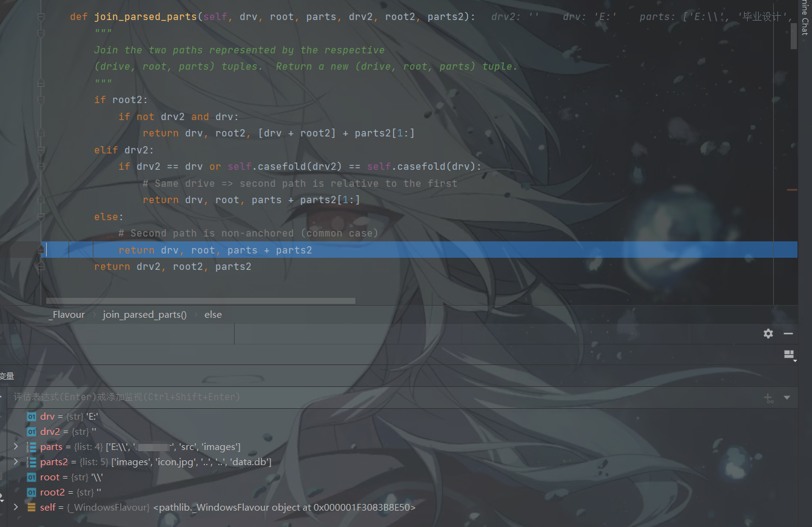Viewport: 812px width, 527px height.
Task: Click the inline hint drv: 'E:'
Action: pos(589,17)
